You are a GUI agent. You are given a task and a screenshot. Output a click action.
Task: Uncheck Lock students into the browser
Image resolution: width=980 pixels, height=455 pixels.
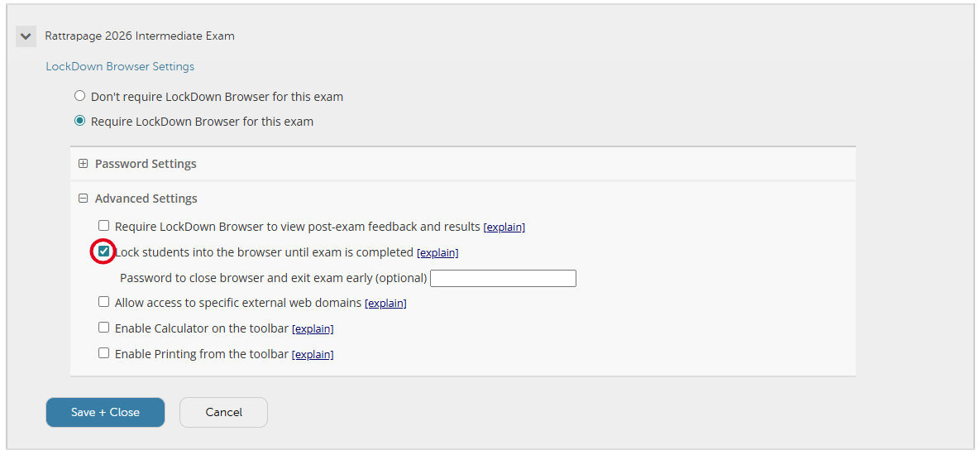click(104, 251)
